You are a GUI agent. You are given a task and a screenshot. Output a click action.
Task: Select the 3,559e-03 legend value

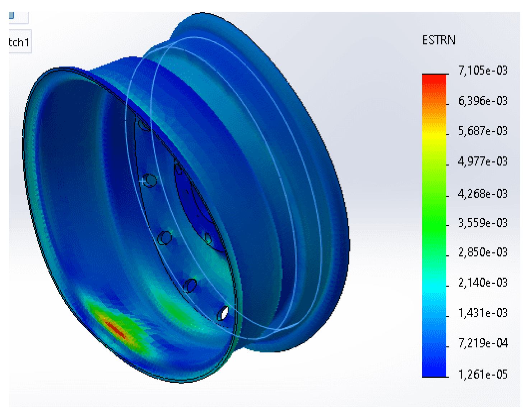(483, 223)
